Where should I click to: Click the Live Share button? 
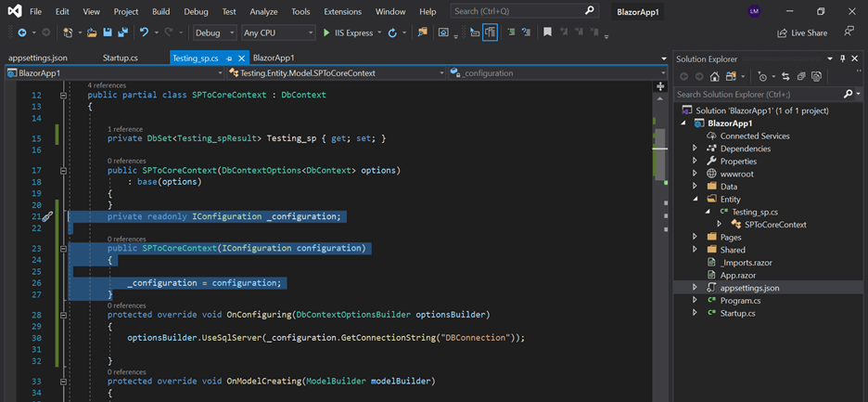tap(802, 32)
